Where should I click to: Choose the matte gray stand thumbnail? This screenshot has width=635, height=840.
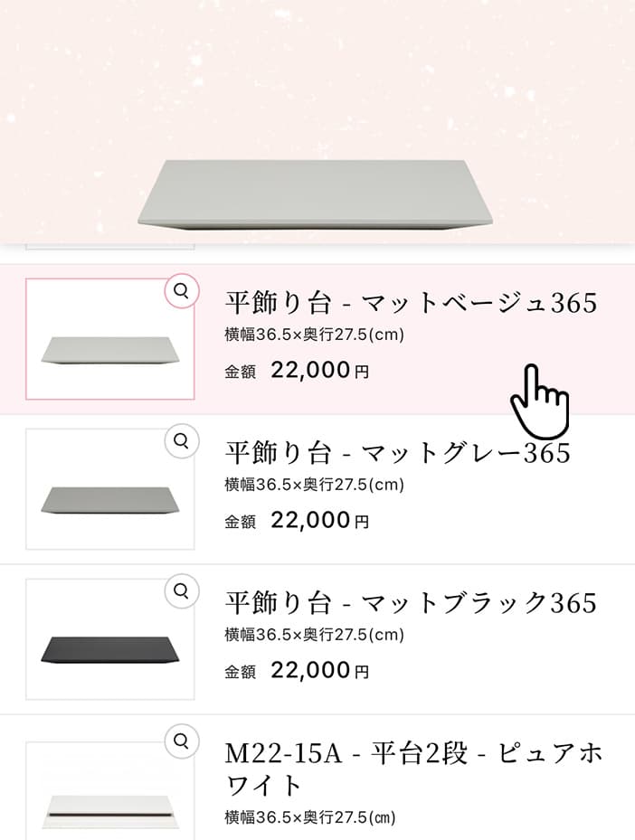pyautogui.click(x=109, y=498)
